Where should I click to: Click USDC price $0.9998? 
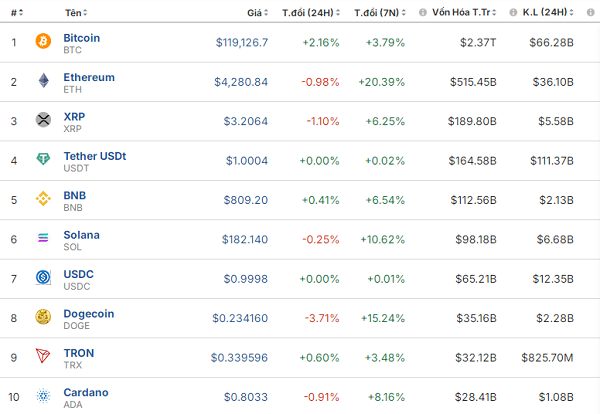pos(246,279)
